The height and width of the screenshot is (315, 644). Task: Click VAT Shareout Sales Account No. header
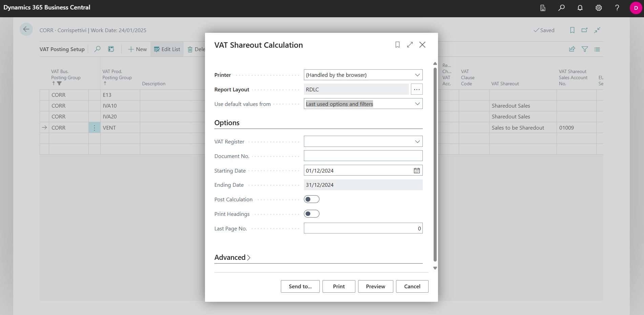[x=573, y=77]
